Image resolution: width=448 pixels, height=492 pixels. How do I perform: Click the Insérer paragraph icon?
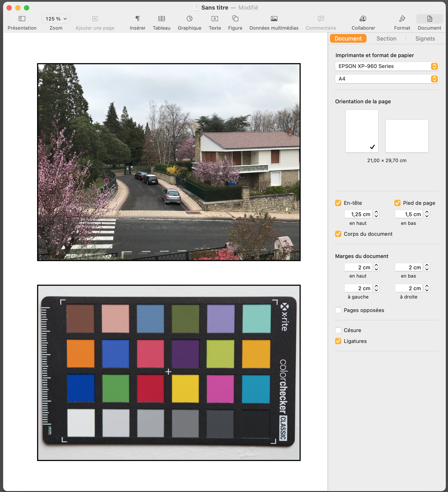(138, 19)
